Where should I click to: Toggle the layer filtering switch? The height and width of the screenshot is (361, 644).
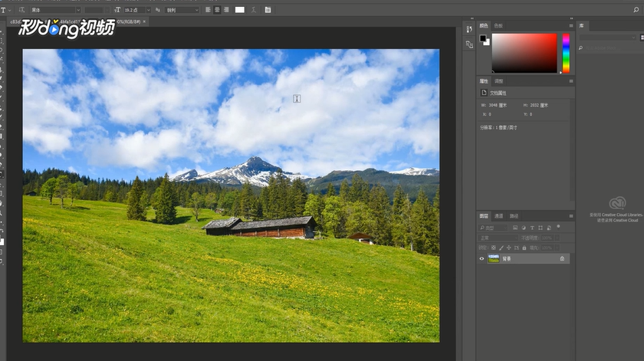558,226
